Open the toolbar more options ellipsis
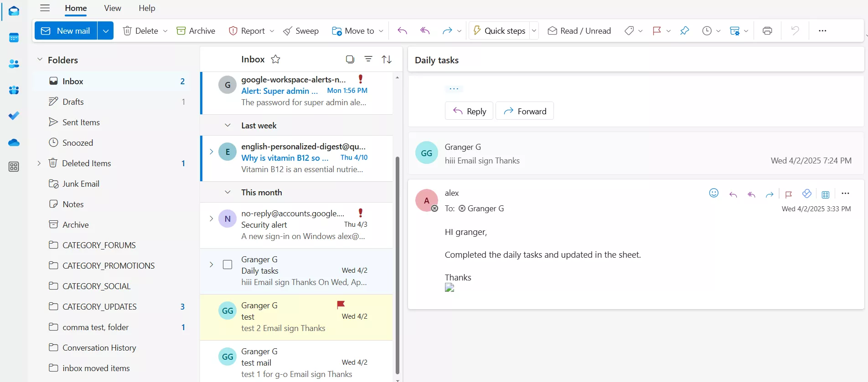 pyautogui.click(x=822, y=31)
